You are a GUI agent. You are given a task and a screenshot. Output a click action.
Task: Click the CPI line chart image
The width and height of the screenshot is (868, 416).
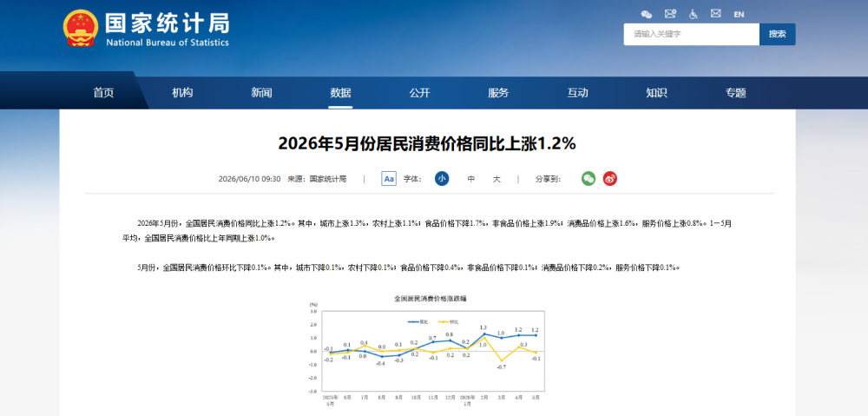tap(427, 351)
